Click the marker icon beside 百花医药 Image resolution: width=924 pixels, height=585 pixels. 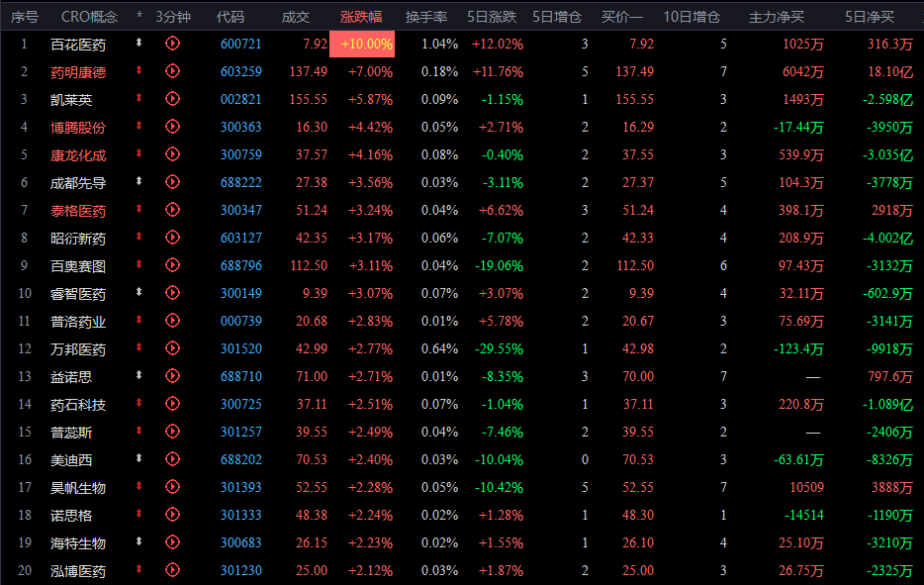(x=139, y=43)
